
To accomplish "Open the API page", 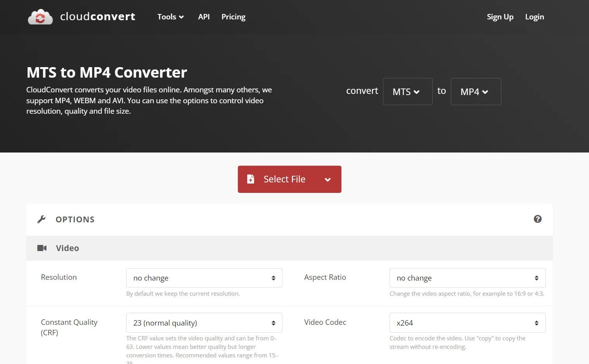I will coord(204,17).
